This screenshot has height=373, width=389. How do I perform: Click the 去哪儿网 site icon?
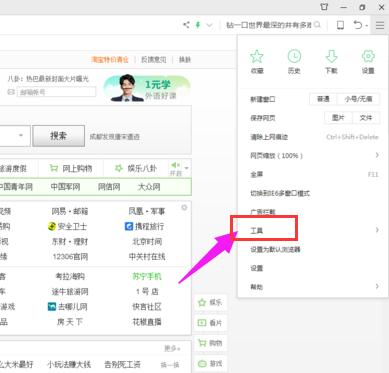[x=52, y=306]
